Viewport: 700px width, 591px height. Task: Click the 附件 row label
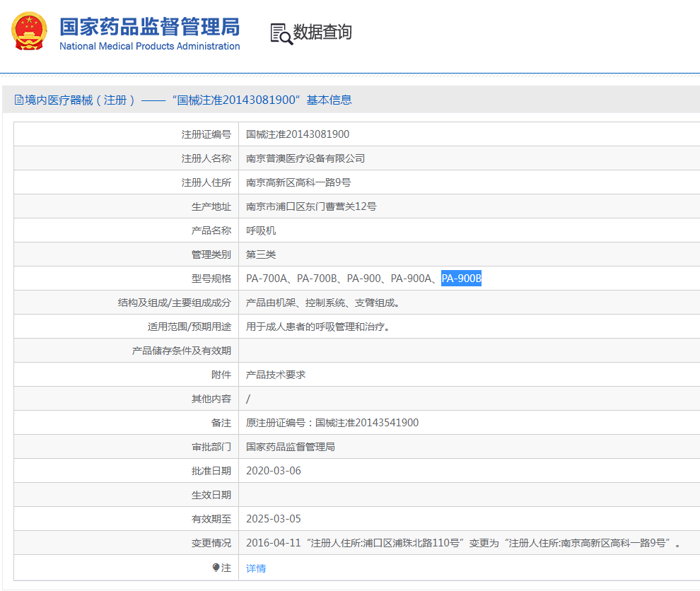pos(221,375)
